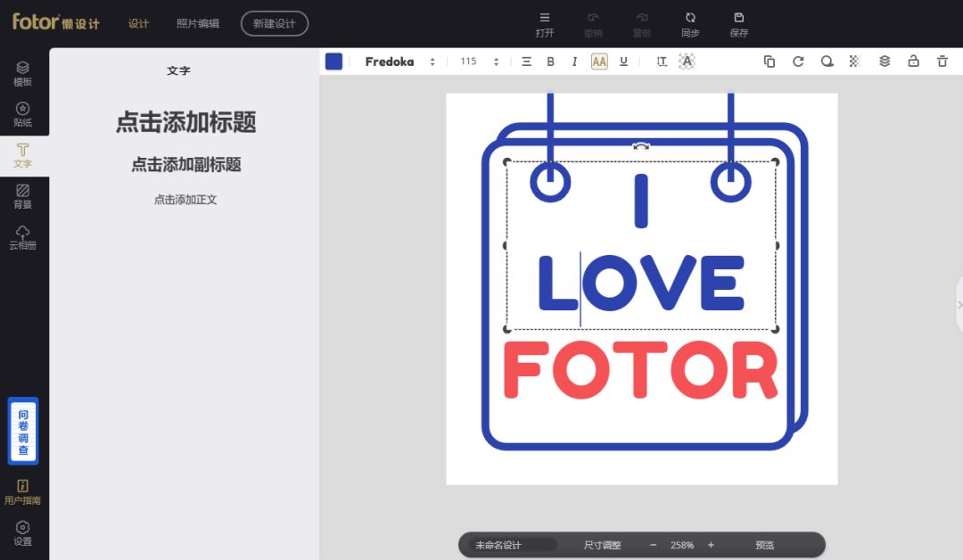Open the line spacing option
The image size is (963, 560).
point(662,62)
